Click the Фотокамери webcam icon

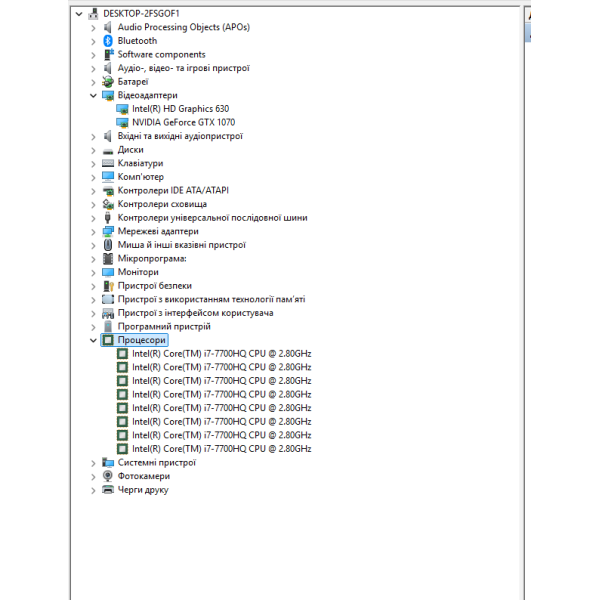point(108,476)
